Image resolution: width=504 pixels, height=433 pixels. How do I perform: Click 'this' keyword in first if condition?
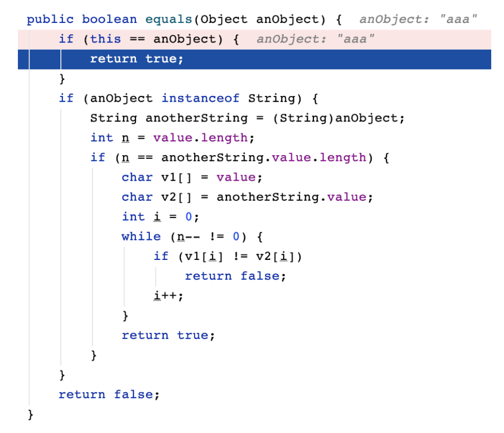click(105, 39)
